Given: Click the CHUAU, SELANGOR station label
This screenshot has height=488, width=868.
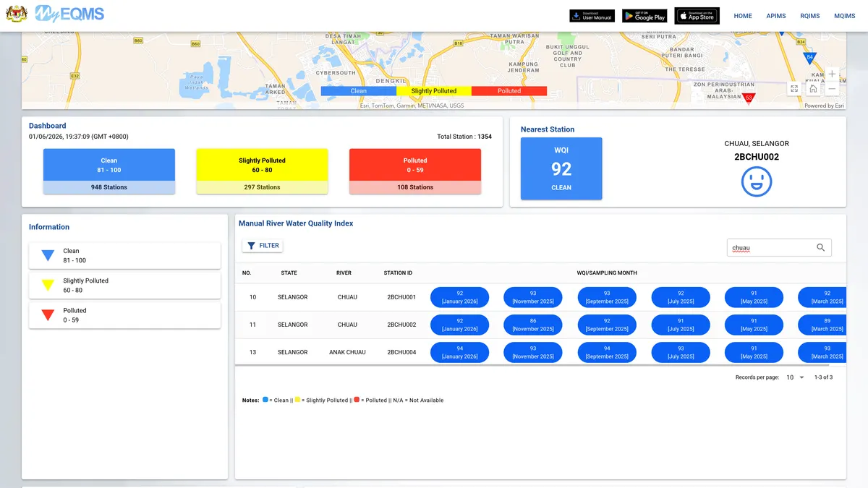Looking at the screenshot, I should pyautogui.click(x=757, y=144).
